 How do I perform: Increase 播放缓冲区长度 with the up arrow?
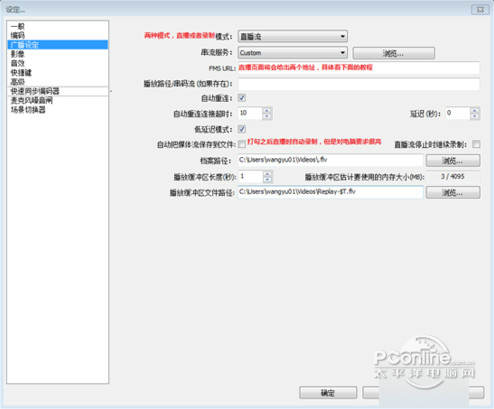(x=268, y=173)
